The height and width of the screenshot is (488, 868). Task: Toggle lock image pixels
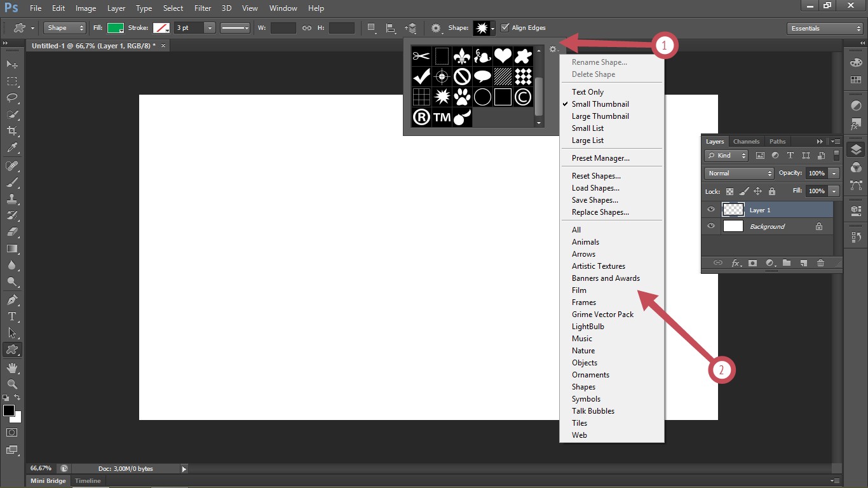[743, 191]
